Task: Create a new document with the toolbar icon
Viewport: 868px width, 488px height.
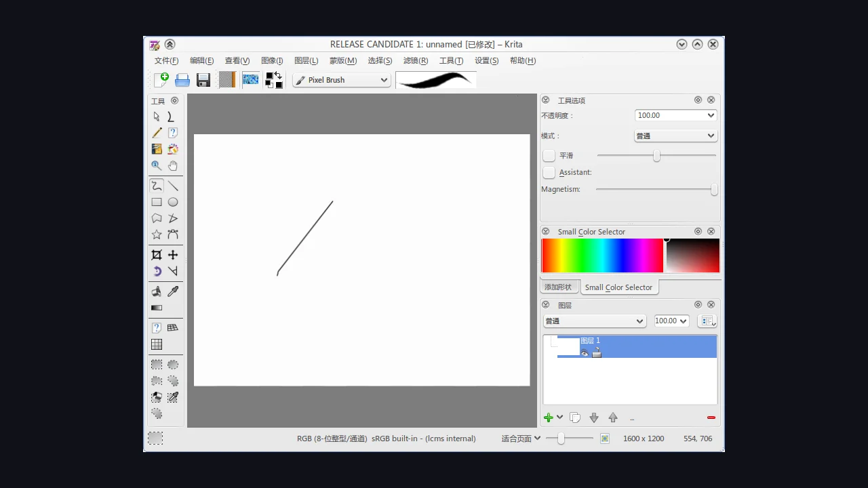Action: point(161,80)
